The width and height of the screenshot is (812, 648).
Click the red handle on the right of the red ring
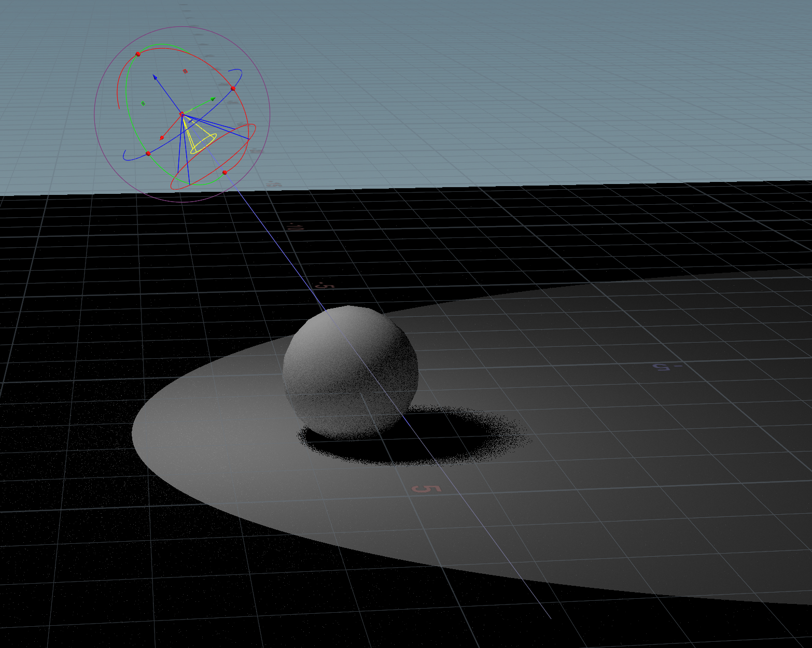(x=233, y=89)
